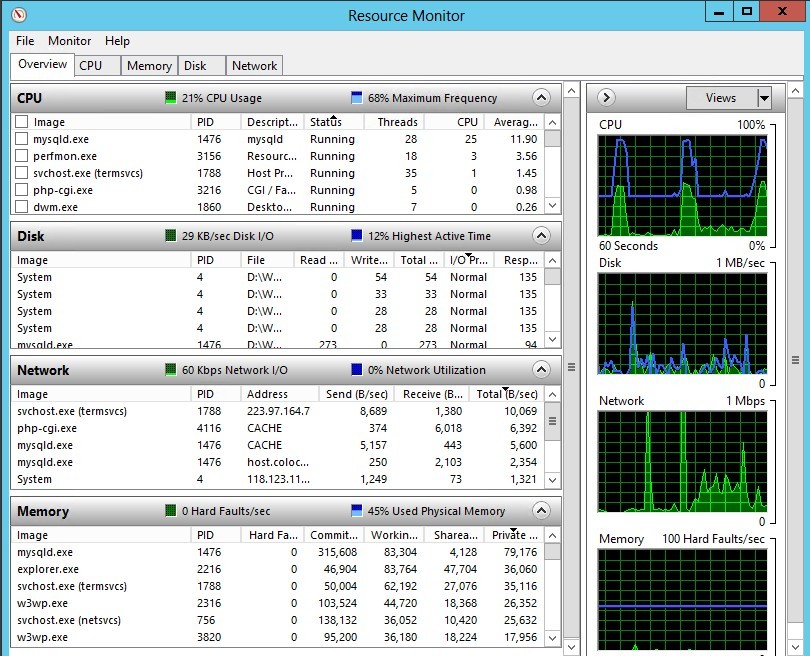Click the green CPU Usage indicator square

pyautogui.click(x=170, y=98)
